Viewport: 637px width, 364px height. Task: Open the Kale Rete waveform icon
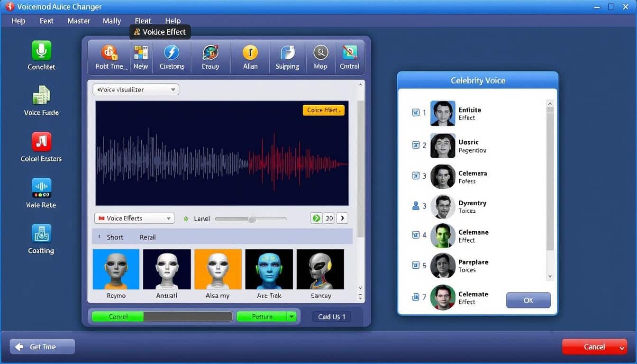(x=41, y=188)
